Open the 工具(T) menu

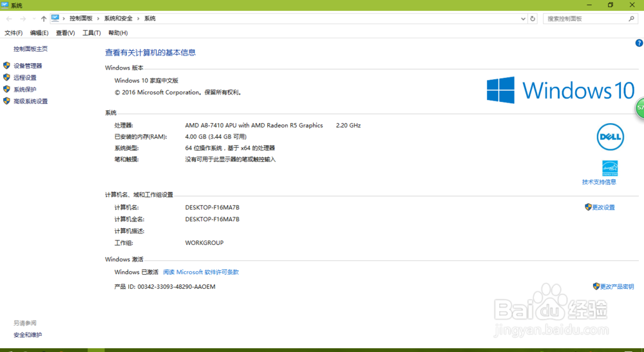[x=91, y=33]
